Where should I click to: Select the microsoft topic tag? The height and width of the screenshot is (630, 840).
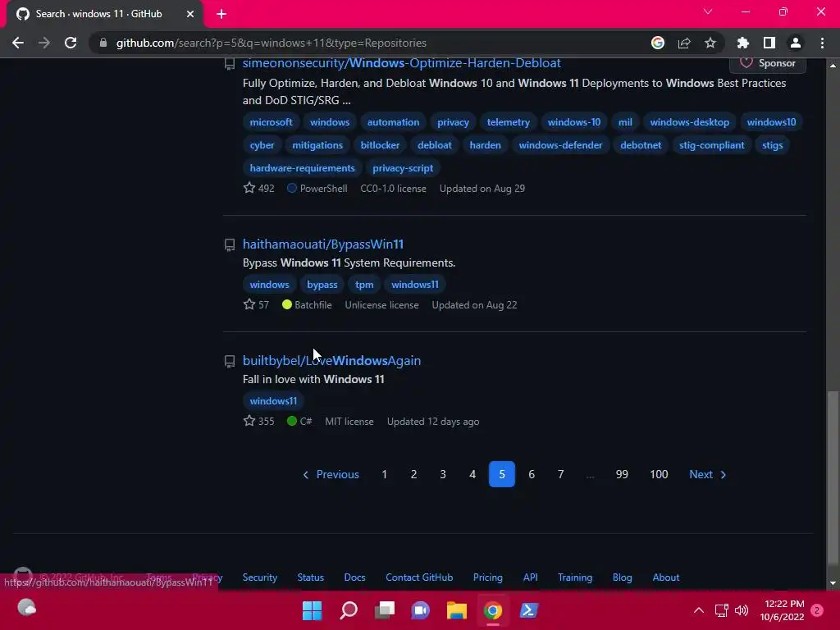[271, 122]
